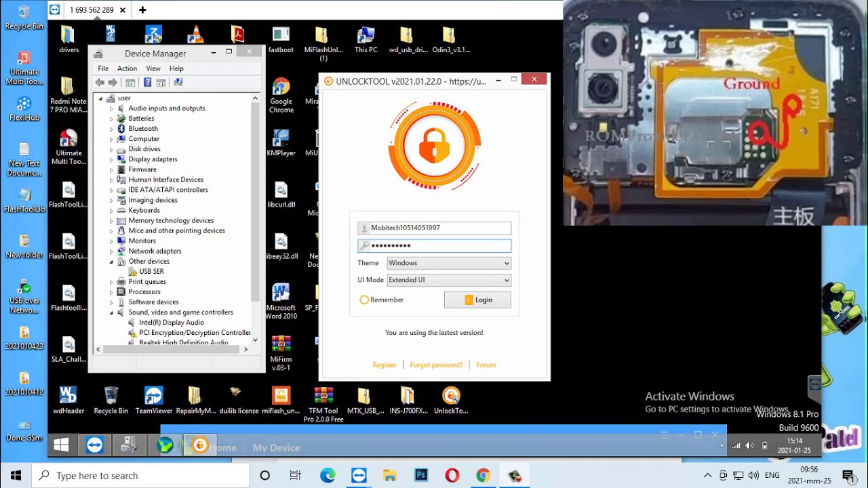This screenshot has height=488, width=868.
Task: Open the fastboot desktop shortcut
Action: click(x=281, y=39)
